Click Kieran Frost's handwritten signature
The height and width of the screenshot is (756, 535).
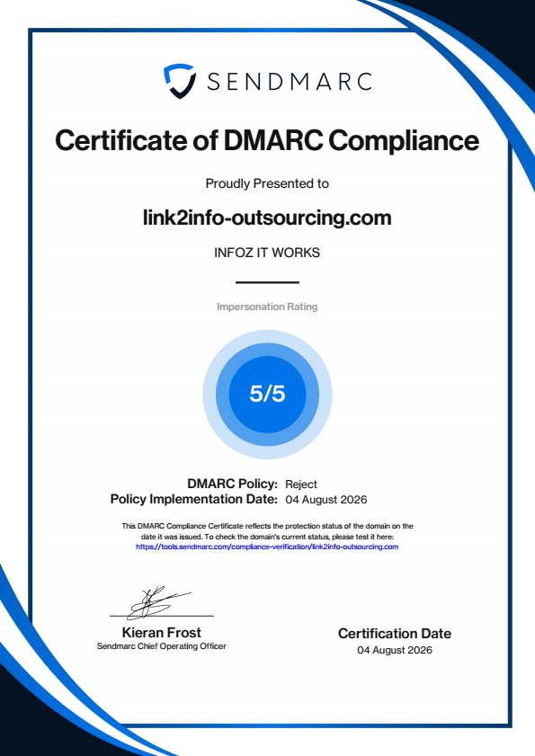159,602
